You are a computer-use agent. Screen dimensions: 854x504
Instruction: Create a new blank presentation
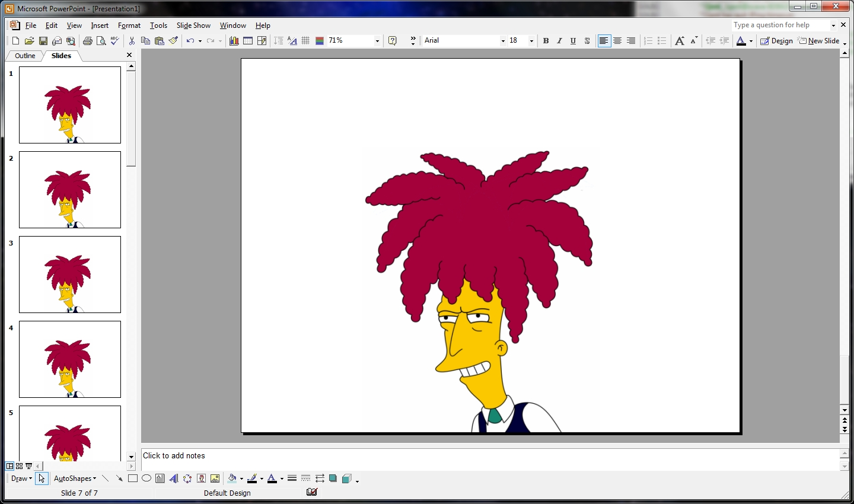coord(15,41)
